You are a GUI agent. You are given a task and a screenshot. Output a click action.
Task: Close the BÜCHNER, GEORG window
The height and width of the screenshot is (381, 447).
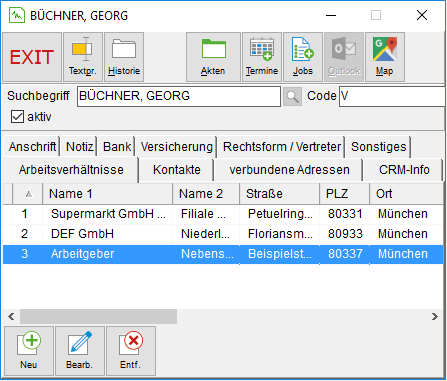[422, 15]
